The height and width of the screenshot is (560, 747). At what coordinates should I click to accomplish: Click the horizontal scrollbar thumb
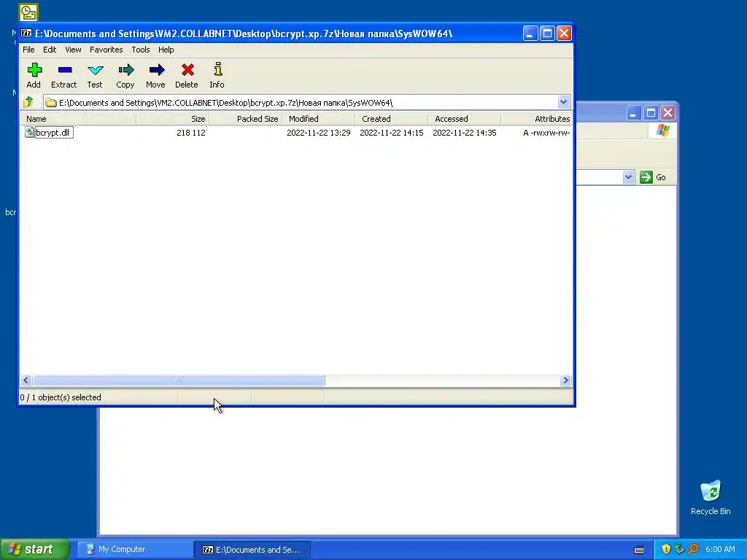(179, 380)
